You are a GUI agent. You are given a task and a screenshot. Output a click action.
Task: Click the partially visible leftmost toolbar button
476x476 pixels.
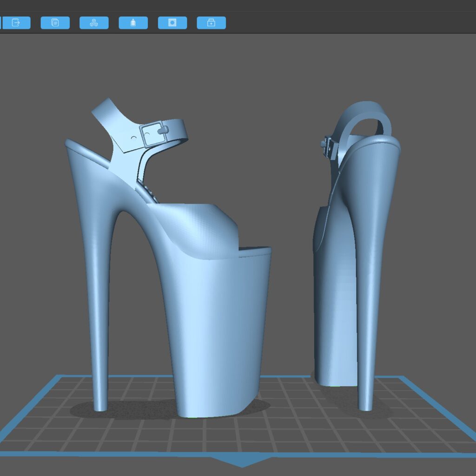click(x=1, y=23)
